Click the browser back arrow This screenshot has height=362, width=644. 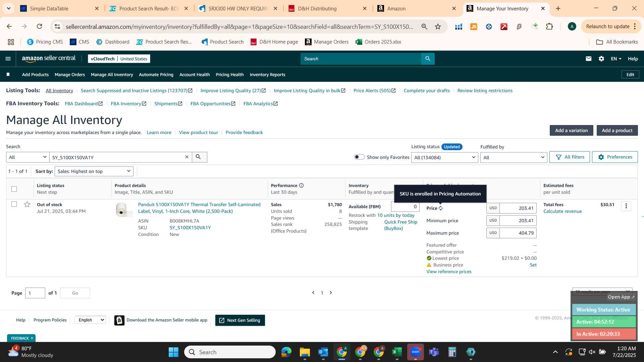pos(9,26)
